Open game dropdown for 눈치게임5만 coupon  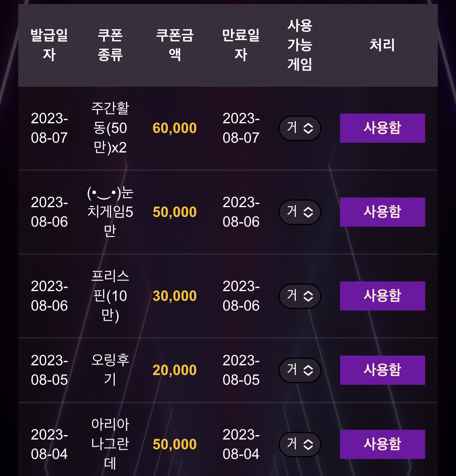300,212
